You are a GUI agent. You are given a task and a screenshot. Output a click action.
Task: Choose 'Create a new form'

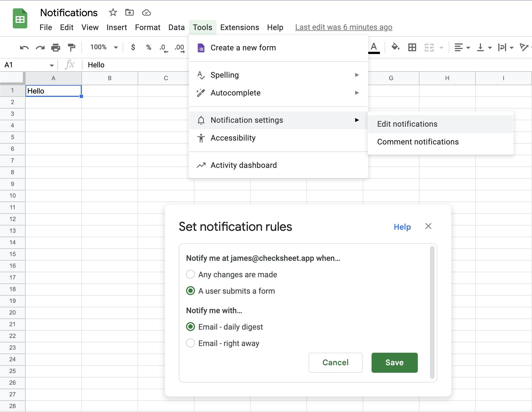[279, 48]
